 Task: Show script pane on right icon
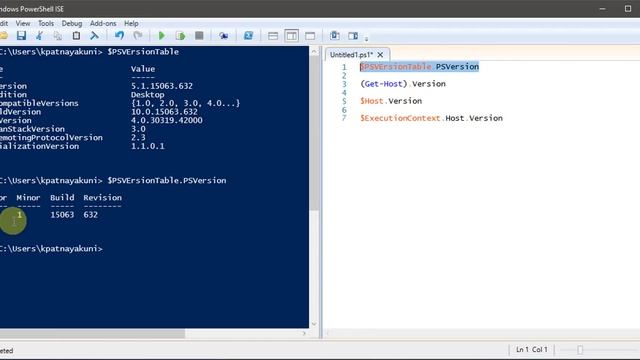point(291,36)
